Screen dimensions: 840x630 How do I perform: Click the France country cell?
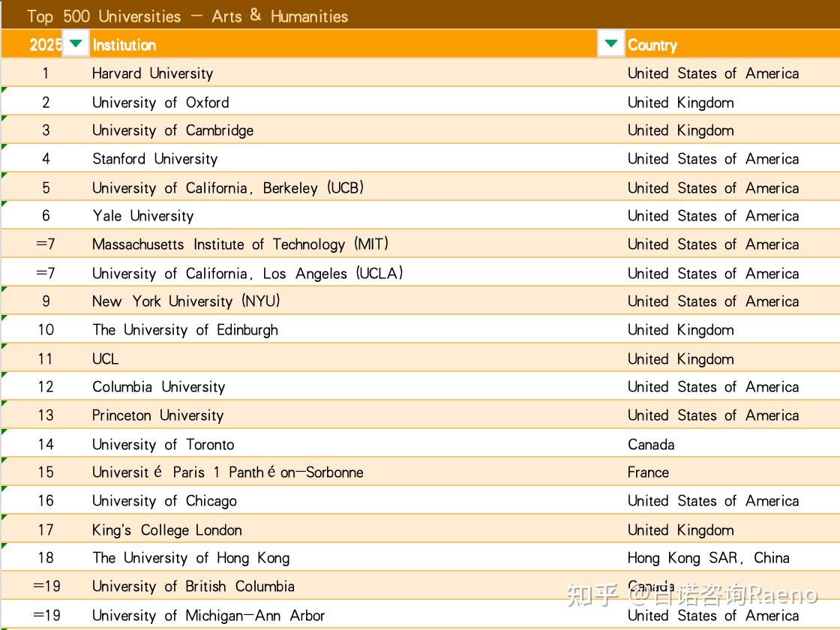648,472
